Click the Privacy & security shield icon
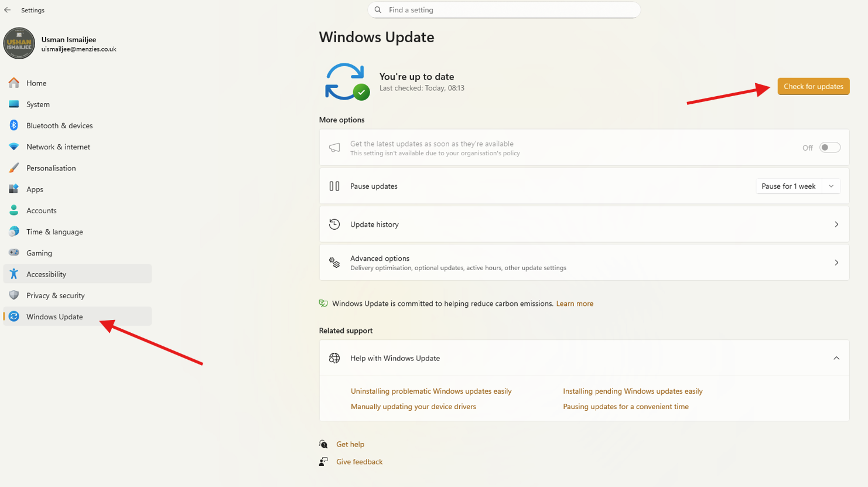The image size is (868, 487). pyautogui.click(x=14, y=295)
